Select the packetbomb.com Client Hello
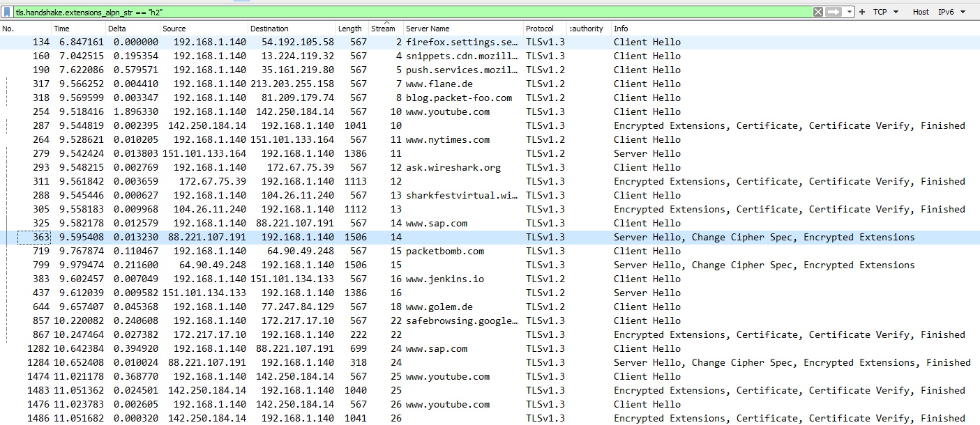980x425 pixels. pyautogui.click(x=490, y=251)
